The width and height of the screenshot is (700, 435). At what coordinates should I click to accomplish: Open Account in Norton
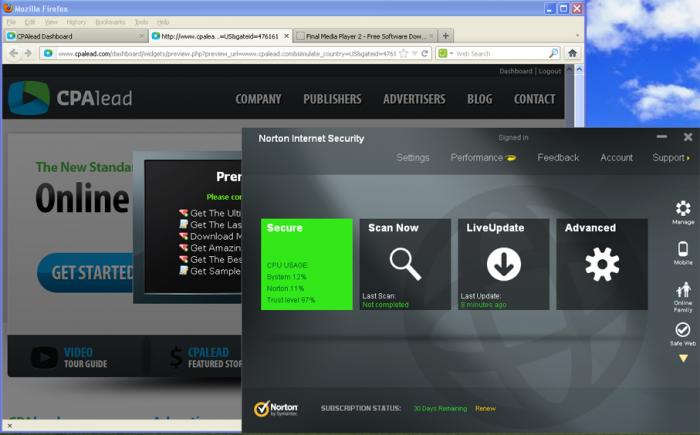point(617,158)
